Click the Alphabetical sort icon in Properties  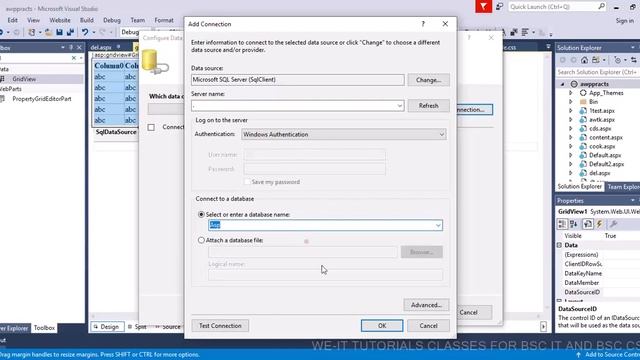point(574,224)
